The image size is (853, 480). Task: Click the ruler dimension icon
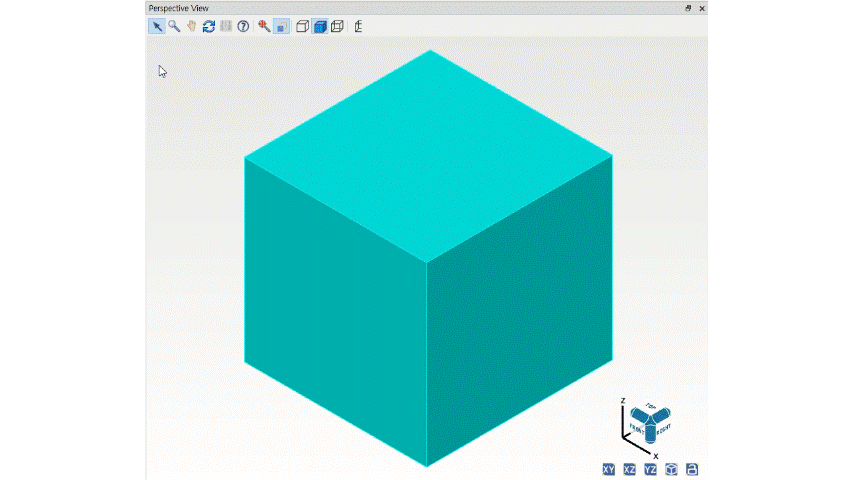[358, 26]
